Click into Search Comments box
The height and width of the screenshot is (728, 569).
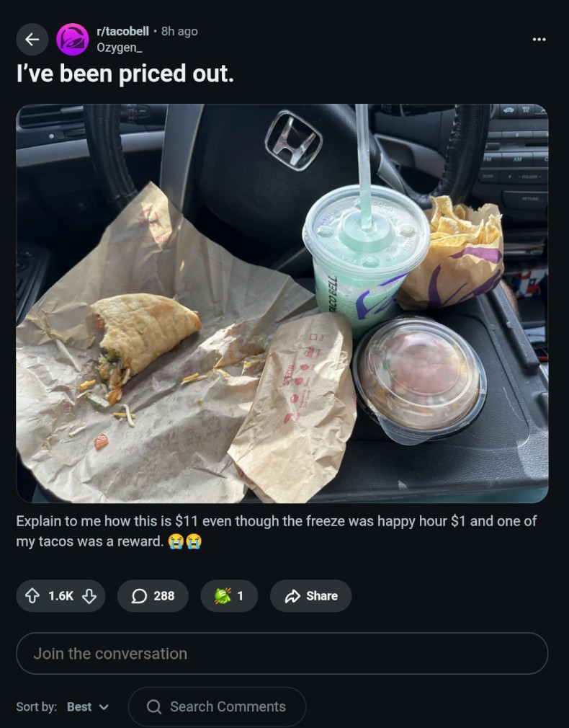pyautogui.click(x=218, y=706)
